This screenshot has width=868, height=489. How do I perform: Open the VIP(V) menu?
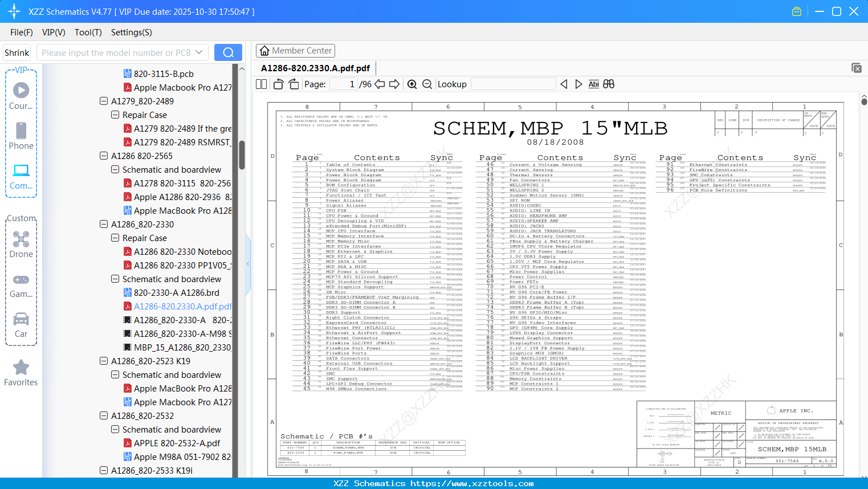[54, 32]
